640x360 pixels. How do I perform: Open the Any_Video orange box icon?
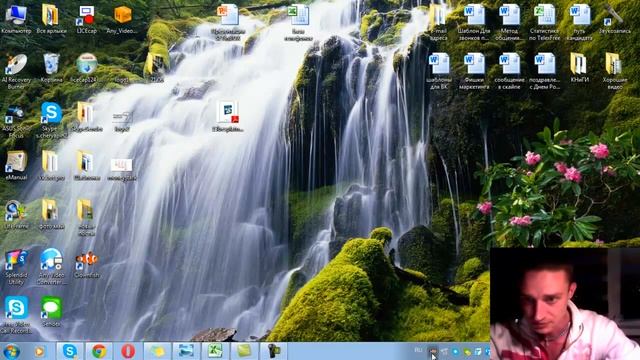pyautogui.click(x=122, y=19)
